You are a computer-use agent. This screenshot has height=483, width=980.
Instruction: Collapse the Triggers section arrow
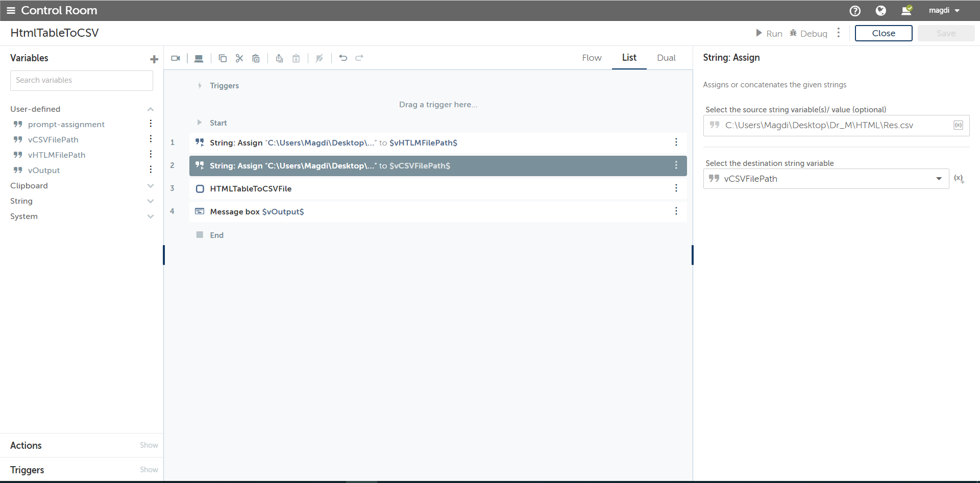click(200, 86)
